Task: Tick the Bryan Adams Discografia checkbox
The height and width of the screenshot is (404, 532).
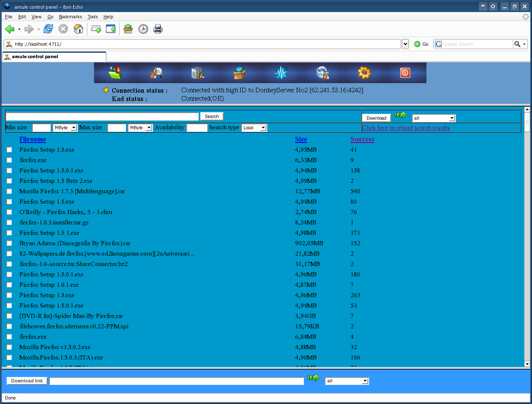Action: (x=9, y=243)
